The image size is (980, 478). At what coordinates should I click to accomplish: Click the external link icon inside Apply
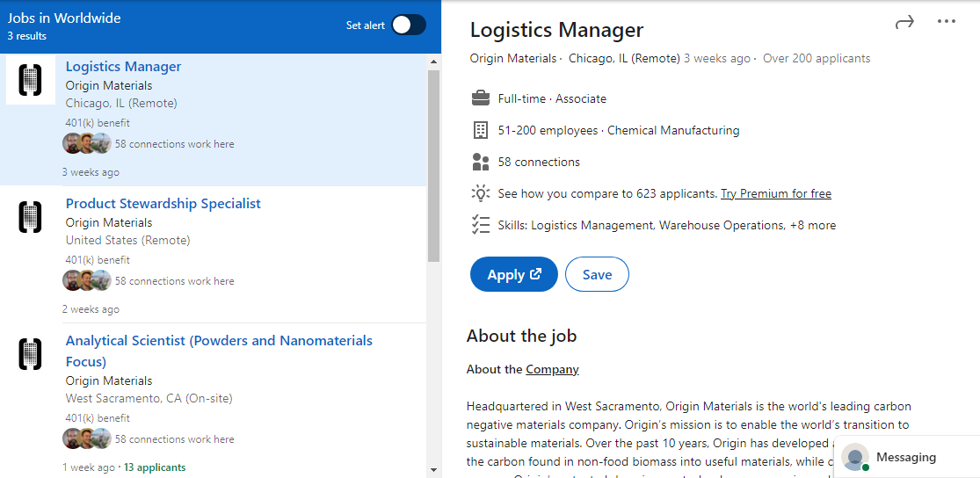[535, 273]
